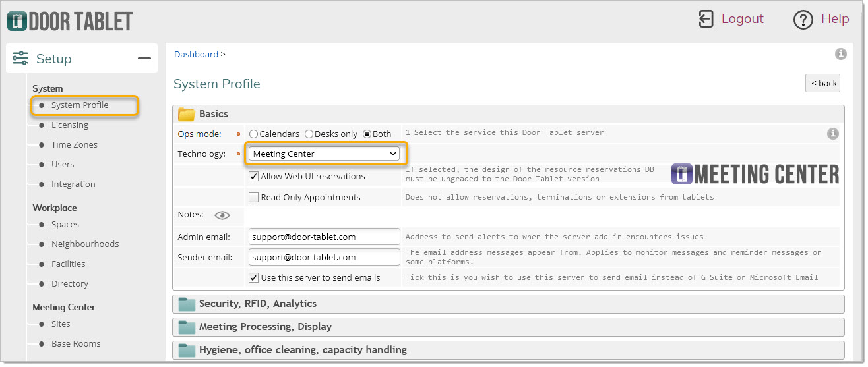
Task: Click the Logout door icon
Action: coord(706,19)
